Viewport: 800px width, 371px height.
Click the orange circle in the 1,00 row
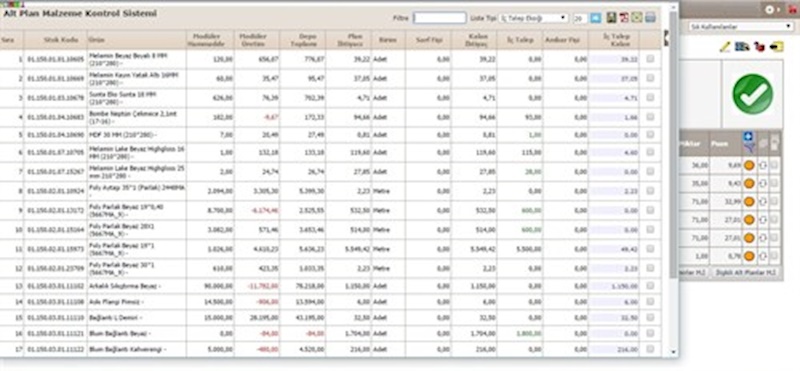pyautogui.click(x=748, y=256)
